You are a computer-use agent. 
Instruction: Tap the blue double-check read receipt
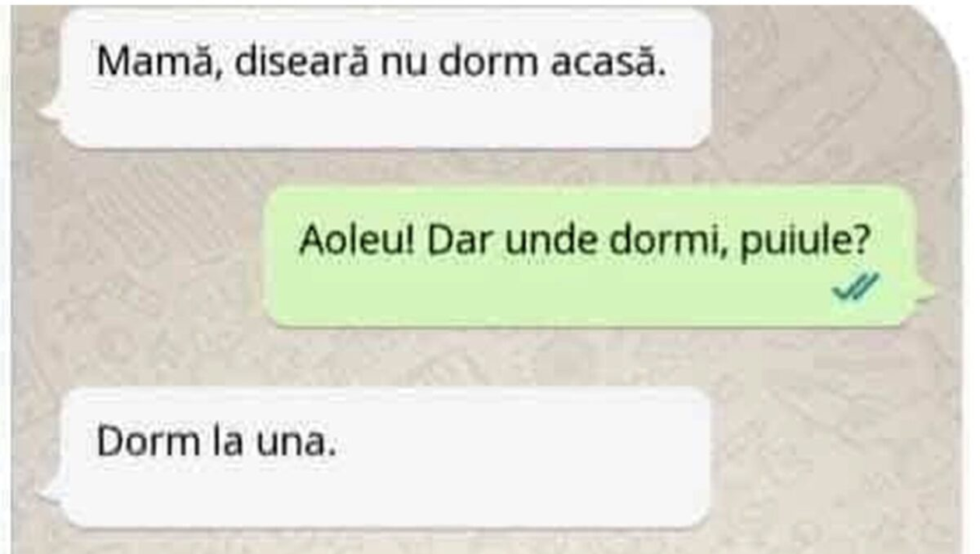click(x=856, y=288)
